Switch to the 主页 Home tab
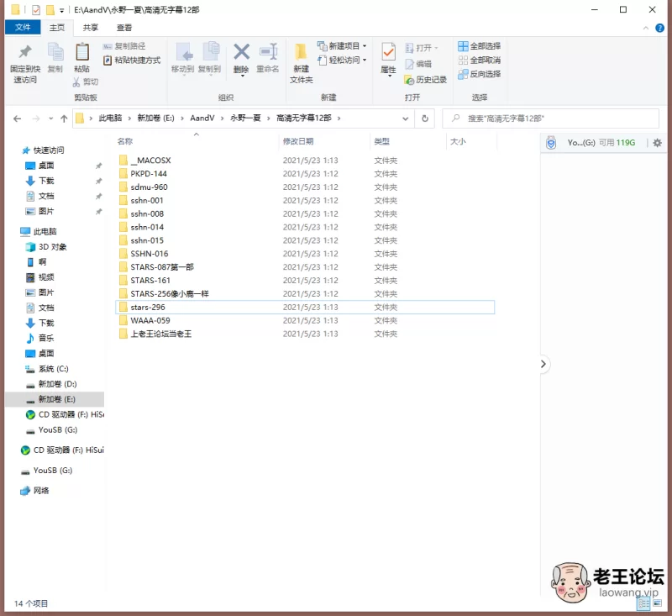The width and height of the screenshot is (672, 616). click(56, 28)
